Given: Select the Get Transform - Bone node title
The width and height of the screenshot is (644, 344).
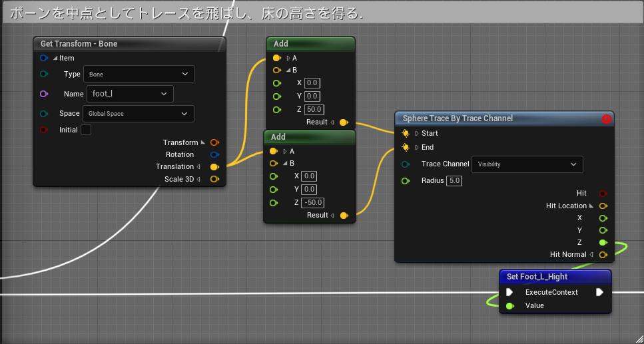Looking at the screenshot, I should [x=79, y=43].
